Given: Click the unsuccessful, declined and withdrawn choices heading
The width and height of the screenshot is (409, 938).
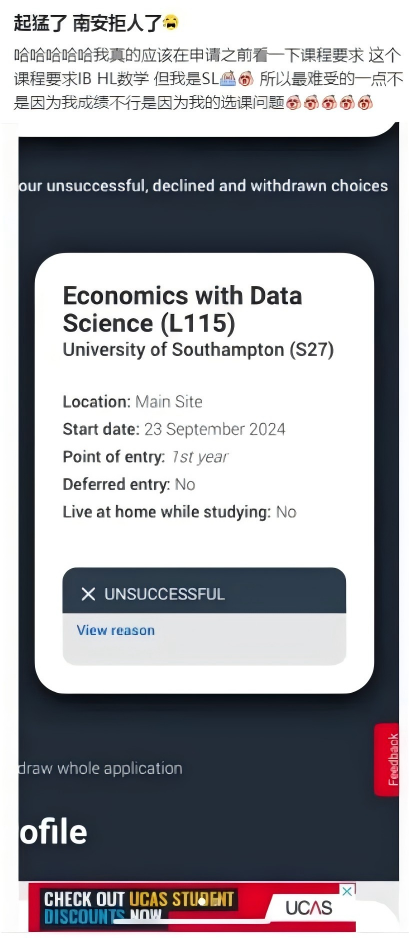Looking at the screenshot, I should pyautogui.click(x=203, y=186).
